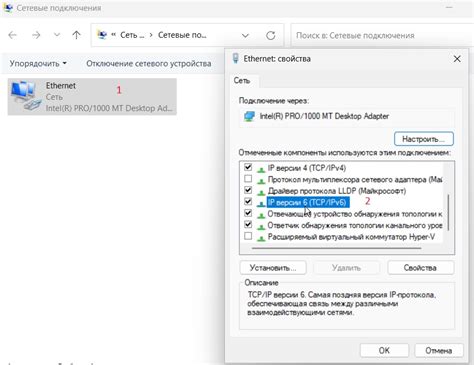The width and height of the screenshot is (474, 365).
Task: Select the IP версии 6 (TCP/IPv6) row
Action: (x=307, y=202)
